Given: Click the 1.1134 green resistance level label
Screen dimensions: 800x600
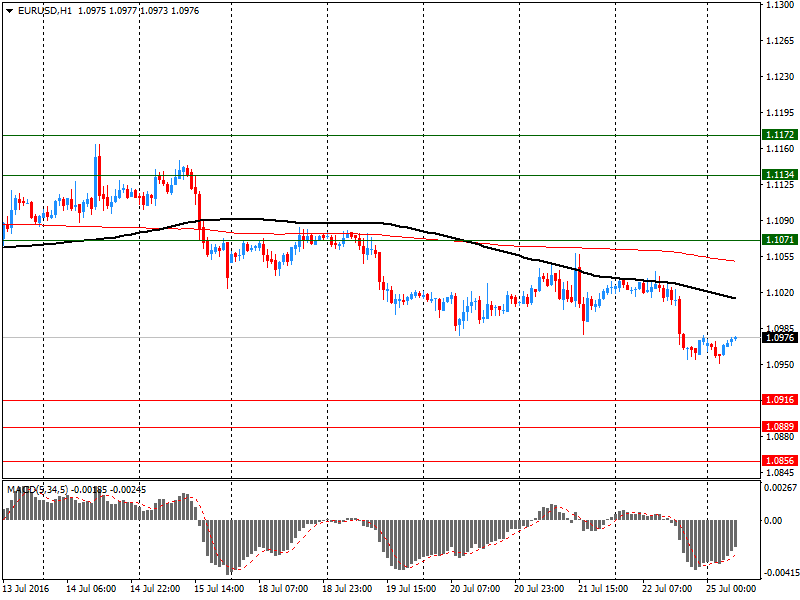Looking at the screenshot, I should [x=780, y=174].
